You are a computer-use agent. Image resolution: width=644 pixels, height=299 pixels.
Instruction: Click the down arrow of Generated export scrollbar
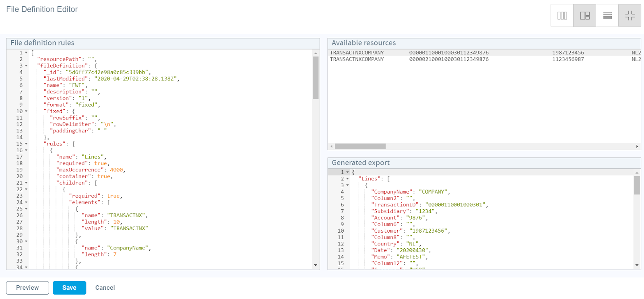click(x=637, y=265)
